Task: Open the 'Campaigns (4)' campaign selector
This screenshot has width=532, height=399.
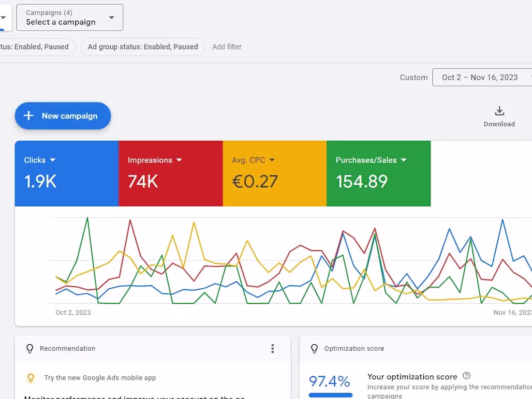Action: coord(69,17)
